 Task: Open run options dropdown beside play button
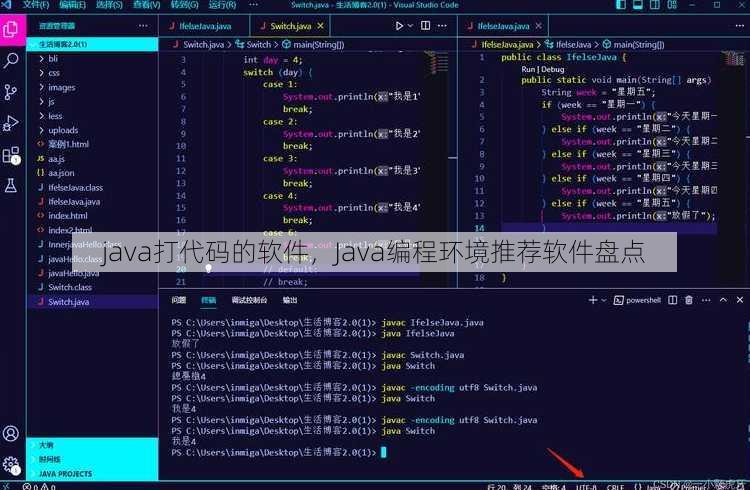(410, 26)
